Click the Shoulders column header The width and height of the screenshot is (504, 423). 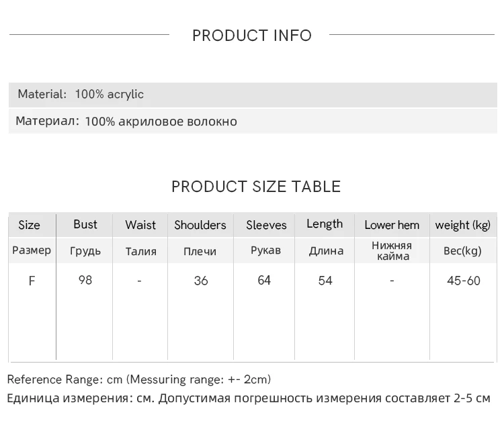200,225
